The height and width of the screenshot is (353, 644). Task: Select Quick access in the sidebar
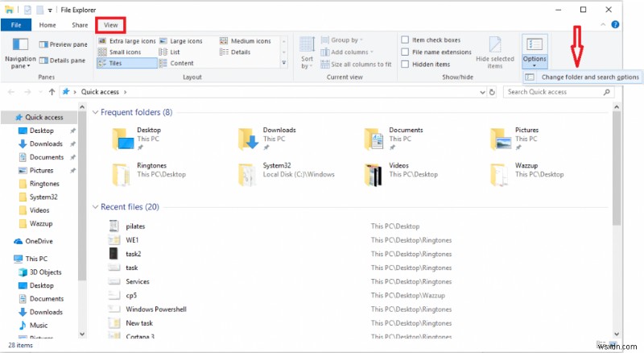coord(39,117)
